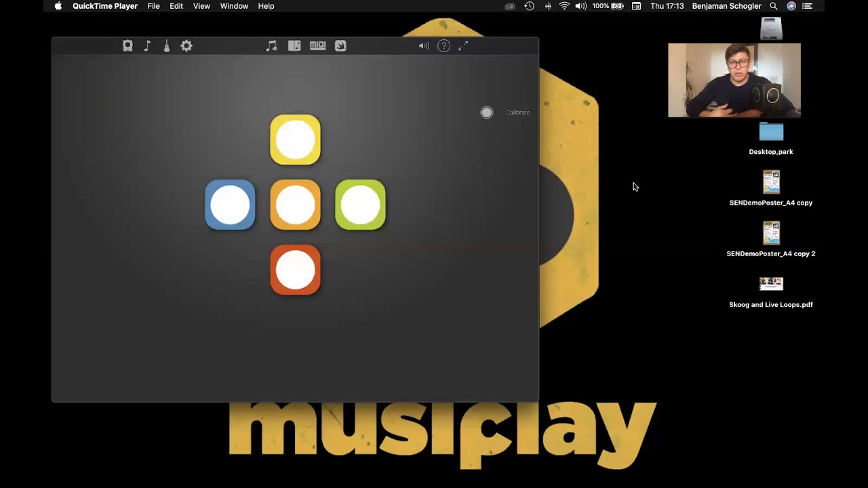Select the drive icon at top of desktop
Viewport: 868px width, 488px height.
tap(771, 28)
